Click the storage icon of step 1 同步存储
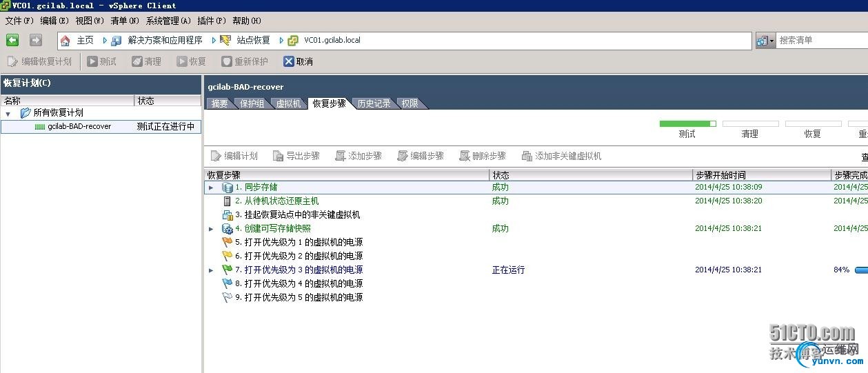The width and height of the screenshot is (868, 373). [x=228, y=187]
